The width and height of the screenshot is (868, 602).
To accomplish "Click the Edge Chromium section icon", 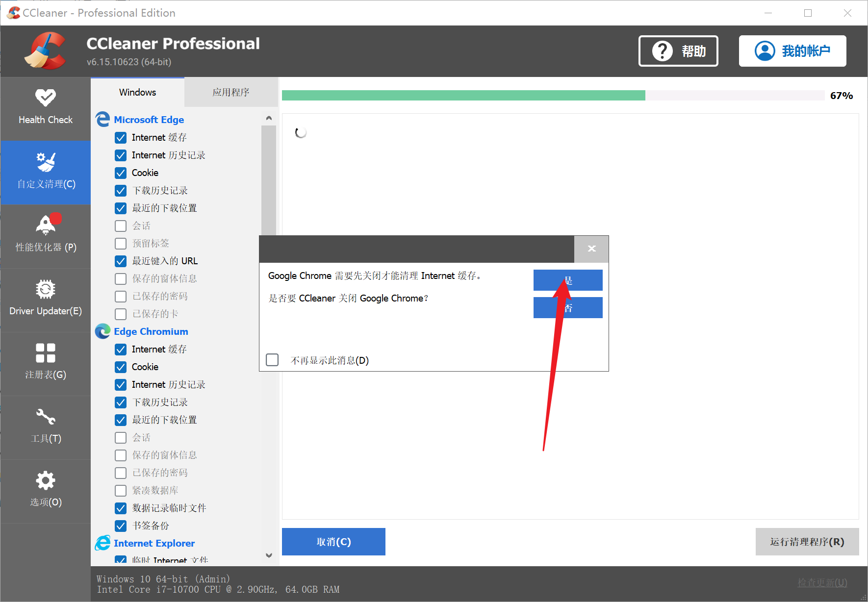I will point(103,331).
